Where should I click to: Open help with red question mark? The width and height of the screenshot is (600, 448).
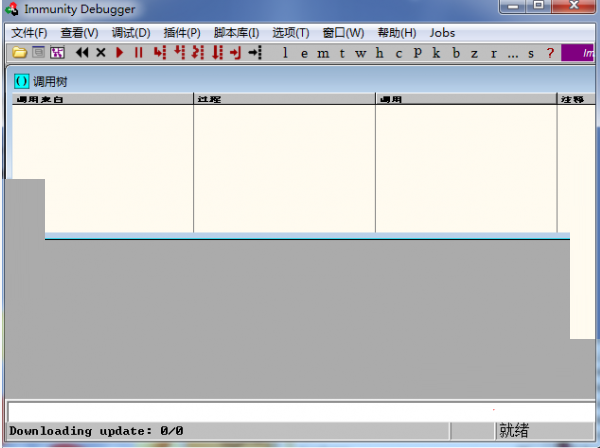(x=550, y=53)
